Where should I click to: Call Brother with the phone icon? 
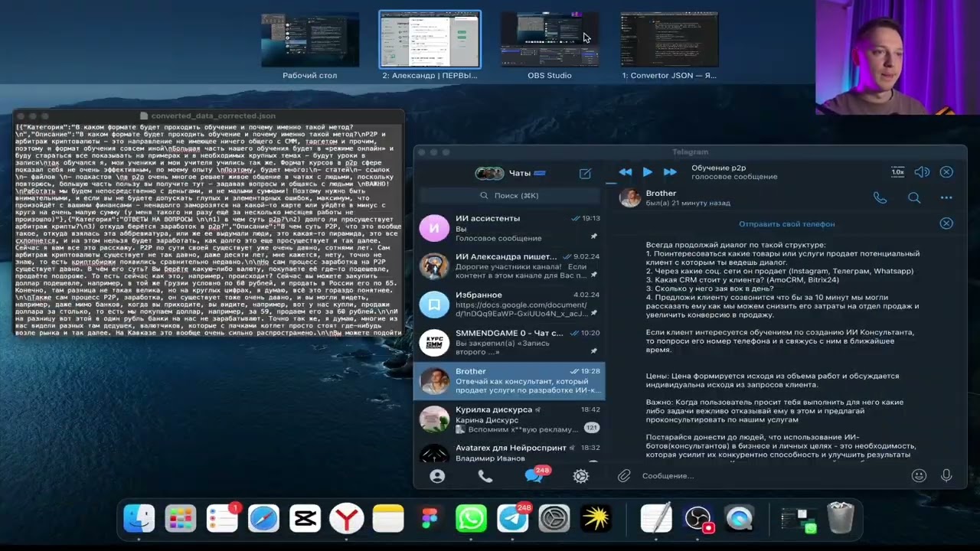(880, 197)
